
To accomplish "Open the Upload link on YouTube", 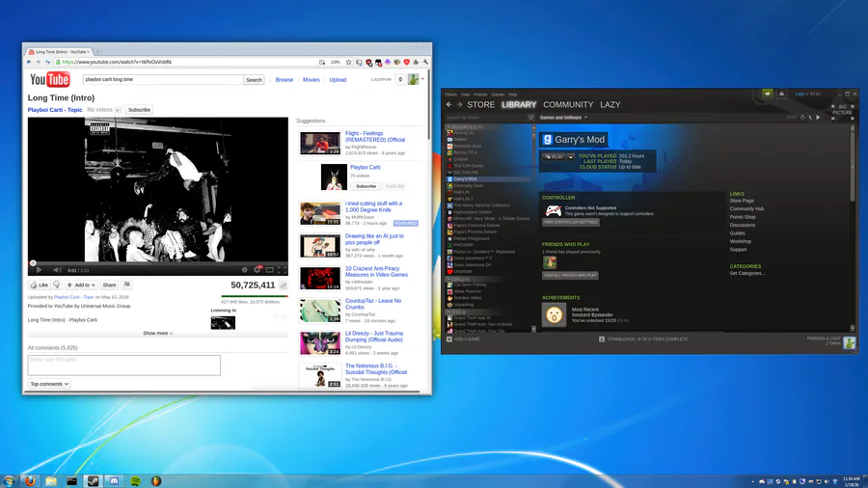I will coord(338,80).
